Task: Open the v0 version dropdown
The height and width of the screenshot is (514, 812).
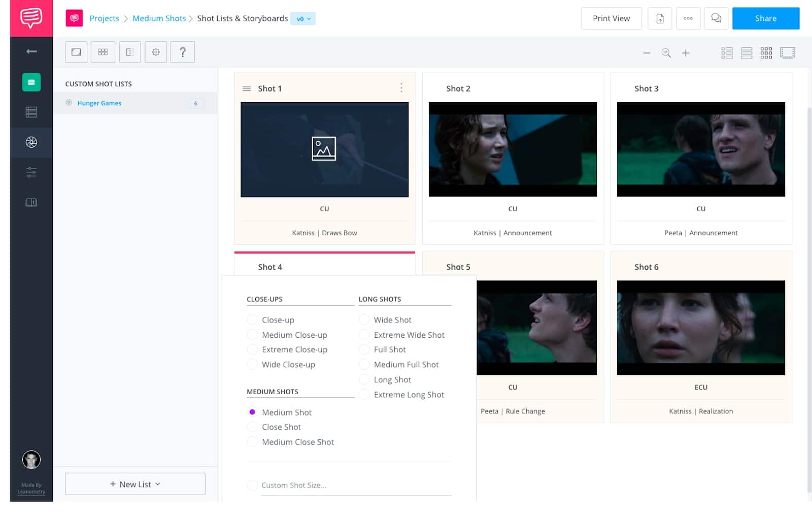Action: click(x=303, y=19)
